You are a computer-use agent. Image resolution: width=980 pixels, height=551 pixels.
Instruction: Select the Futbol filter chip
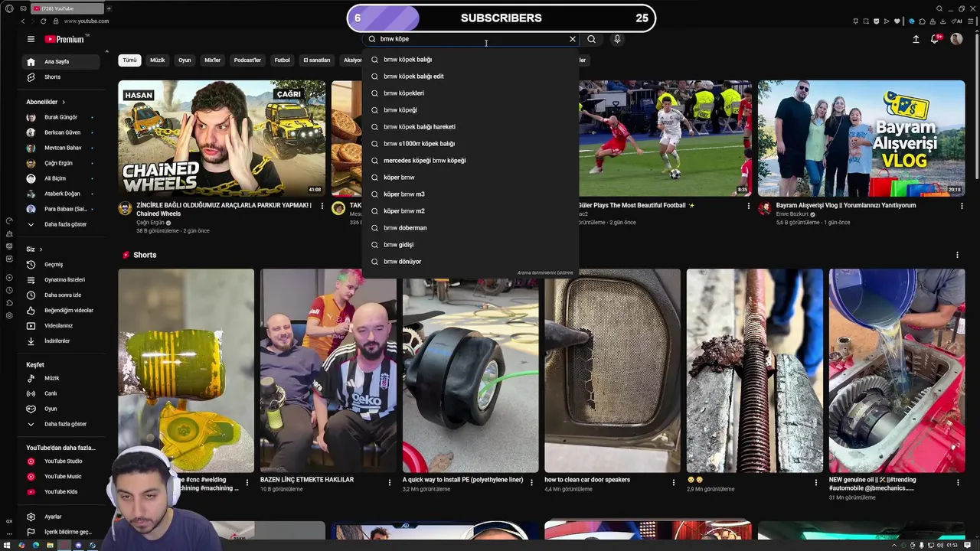click(x=283, y=60)
